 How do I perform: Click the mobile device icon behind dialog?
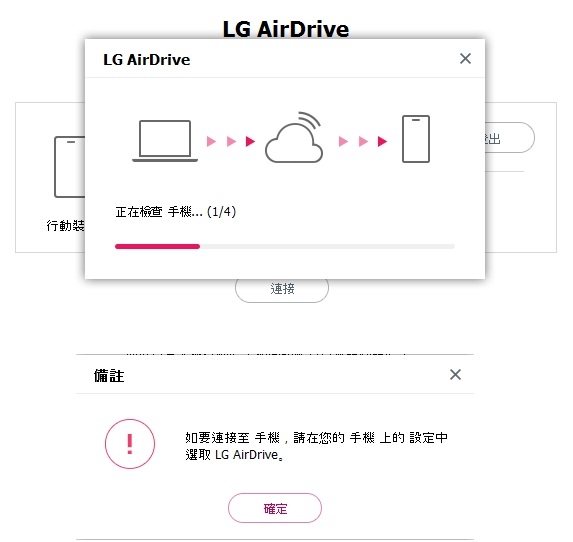point(69,167)
